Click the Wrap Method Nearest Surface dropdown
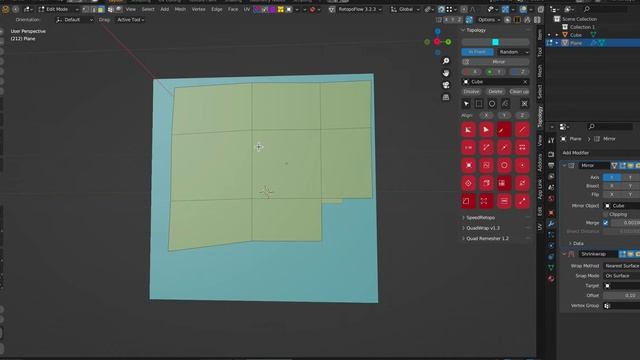The width and height of the screenshot is (640, 360). [x=622, y=266]
